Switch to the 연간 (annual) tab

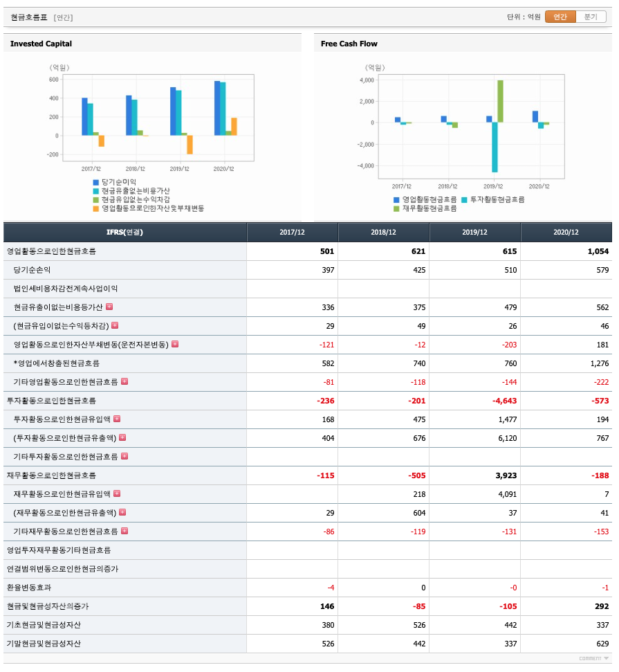point(560,17)
